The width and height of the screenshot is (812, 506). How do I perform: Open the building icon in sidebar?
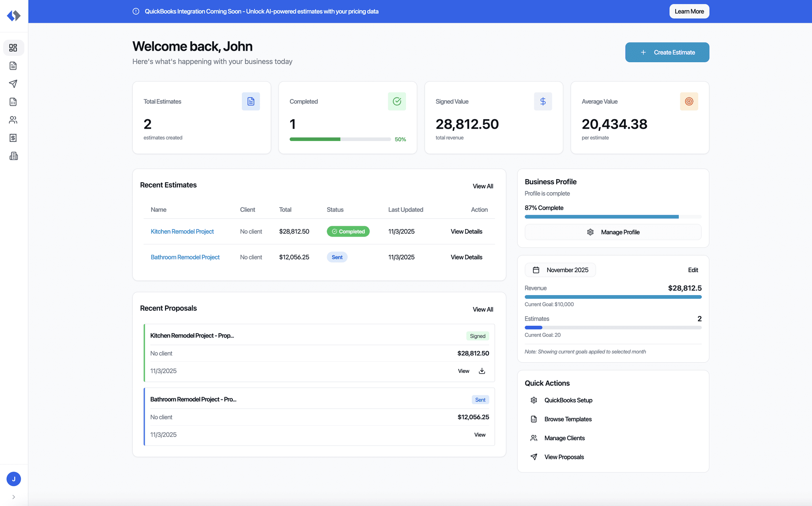pyautogui.click(x=13, y=156)
